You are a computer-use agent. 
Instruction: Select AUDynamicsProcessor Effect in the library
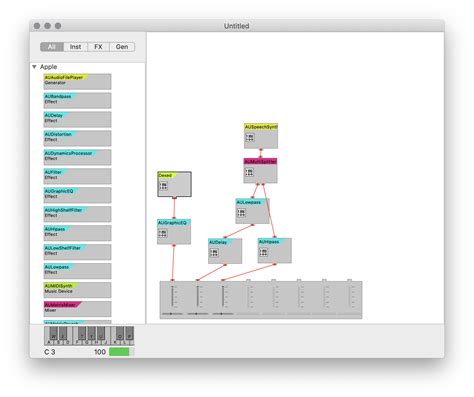pyautogui.click(x=77, y=157)
